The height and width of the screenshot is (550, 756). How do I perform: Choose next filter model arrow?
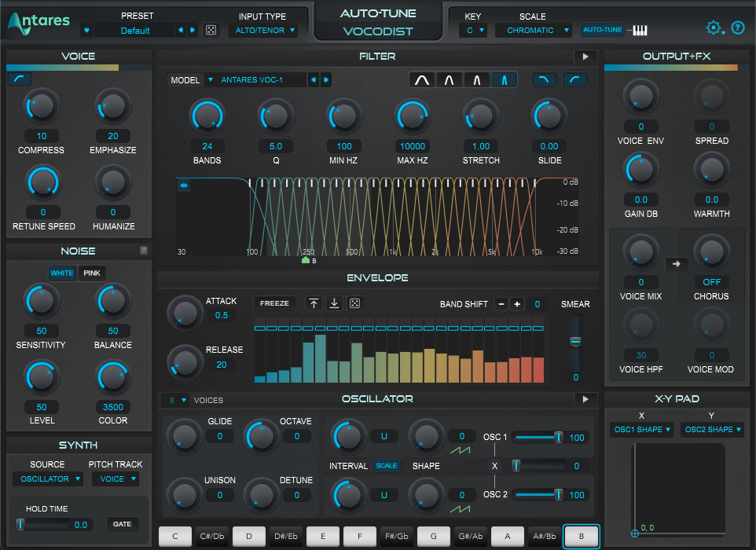click(326, 79)
